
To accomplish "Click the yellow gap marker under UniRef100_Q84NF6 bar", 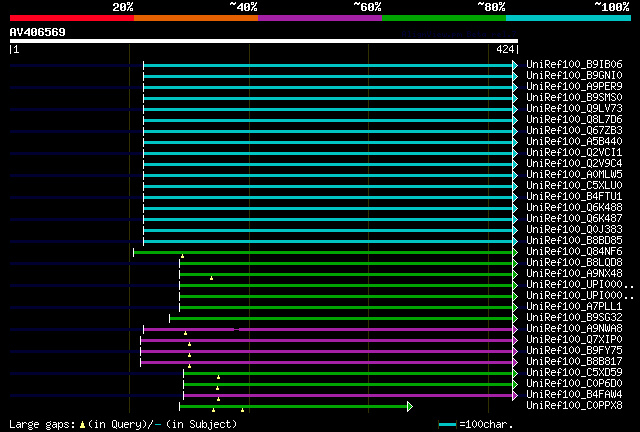I will click(x=182, y=256).
